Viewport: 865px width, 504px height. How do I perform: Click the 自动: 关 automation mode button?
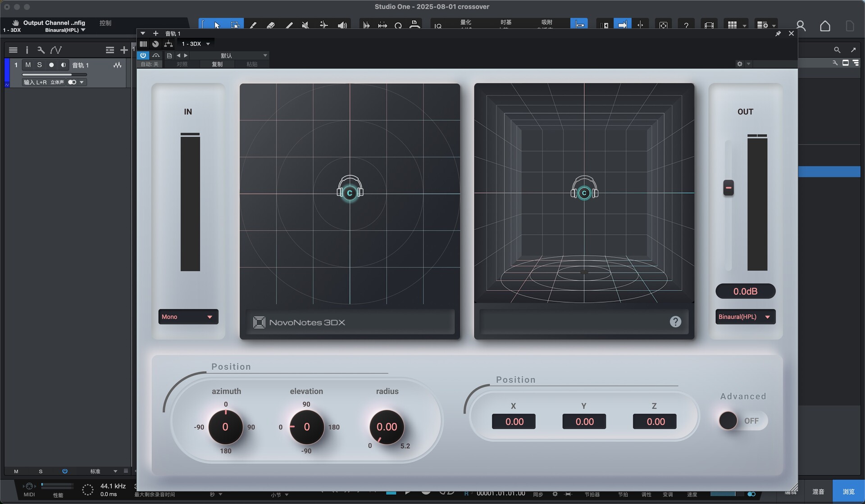click(150, 64)
